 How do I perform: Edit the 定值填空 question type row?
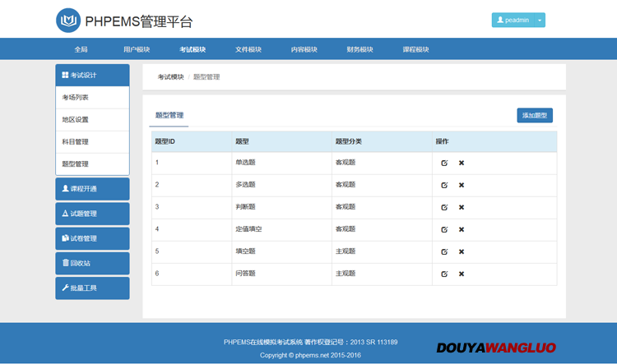(444, 229)
